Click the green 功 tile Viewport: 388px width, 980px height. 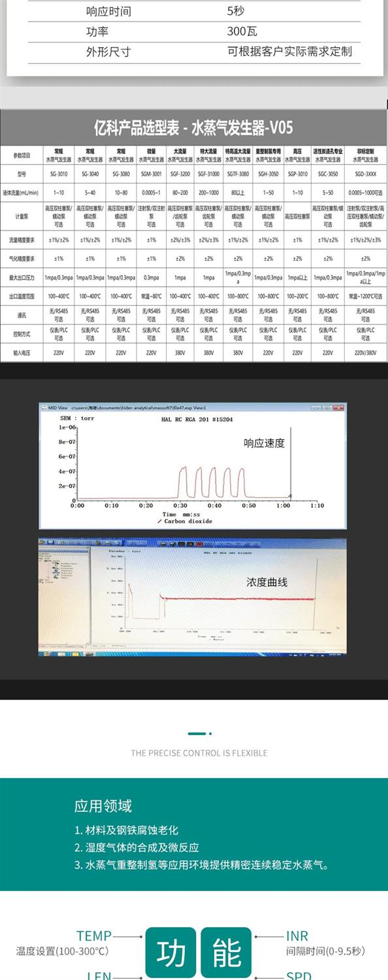[x=170, y=952]
